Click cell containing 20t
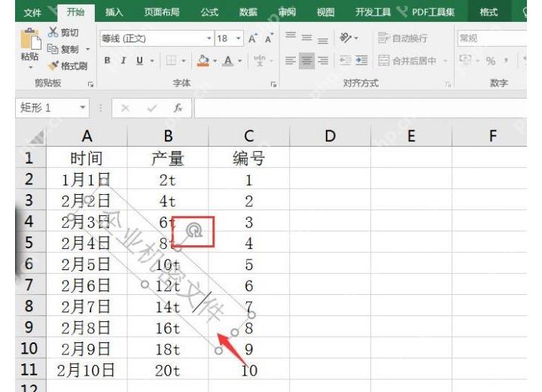This screenshot has height=392, width=542. [x=168, y=370]
